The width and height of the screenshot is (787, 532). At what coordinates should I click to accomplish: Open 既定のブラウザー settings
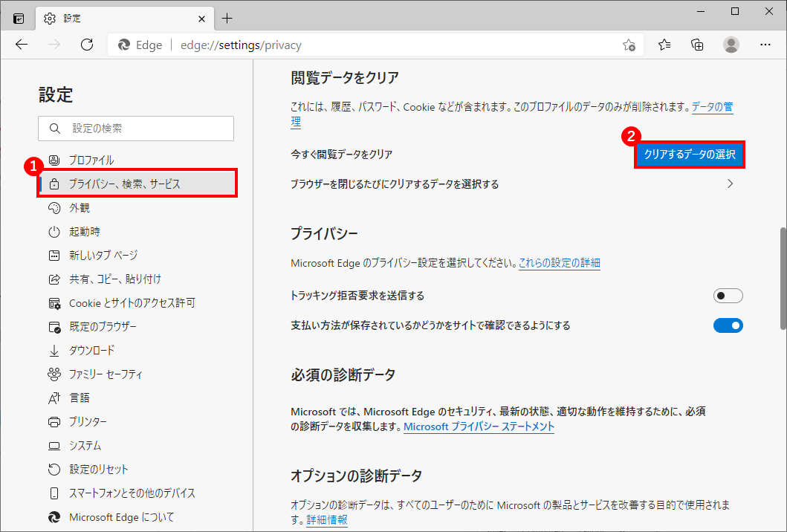(136, 327)
